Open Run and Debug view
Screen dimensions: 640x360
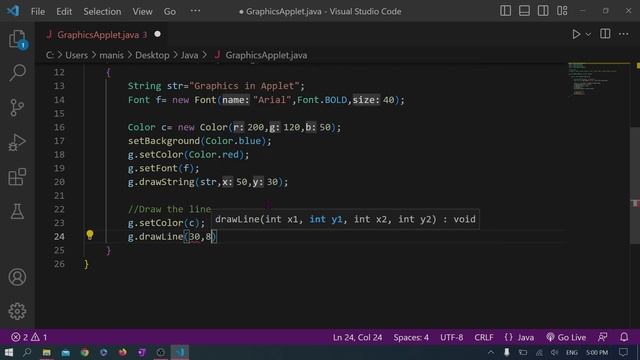[17, 142]
